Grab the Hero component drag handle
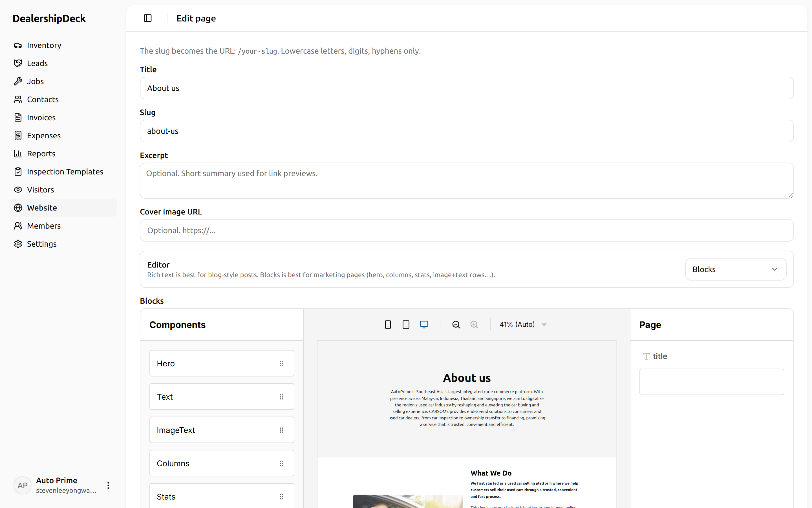This screenshot has width=812, height=508. pyautogui.click(x=281, y=364)
